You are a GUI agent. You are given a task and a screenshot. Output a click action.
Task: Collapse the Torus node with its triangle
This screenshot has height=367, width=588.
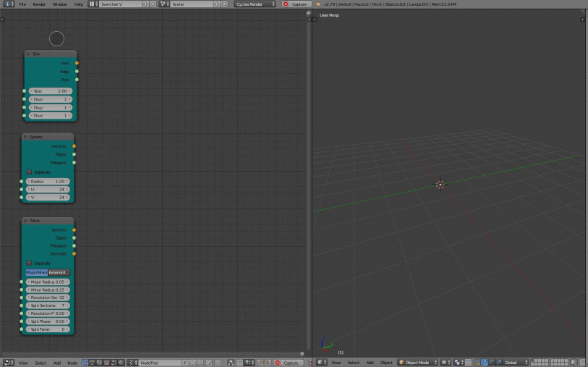click(x=26, y=220)
